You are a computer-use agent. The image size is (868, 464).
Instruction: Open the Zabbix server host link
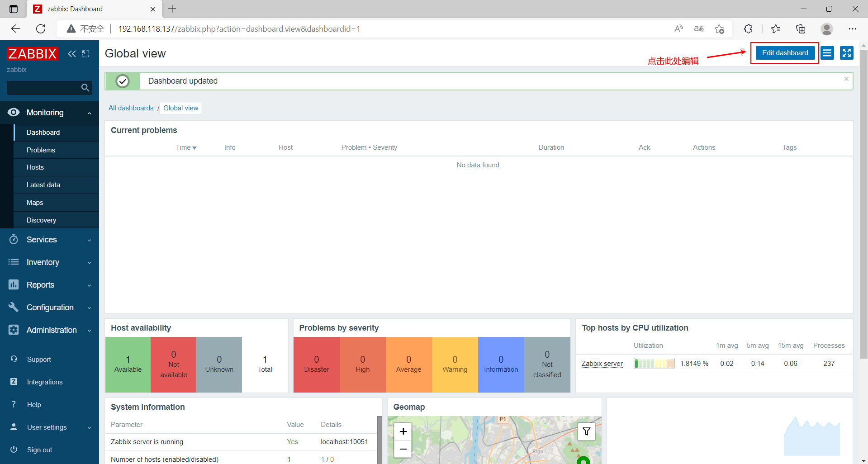tap(602, 364)
